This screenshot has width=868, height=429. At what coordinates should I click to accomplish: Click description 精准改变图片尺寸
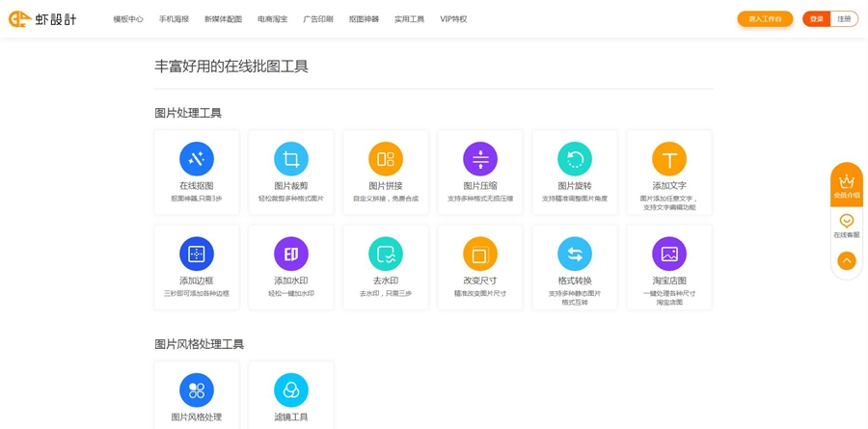(x=480, y=293)
